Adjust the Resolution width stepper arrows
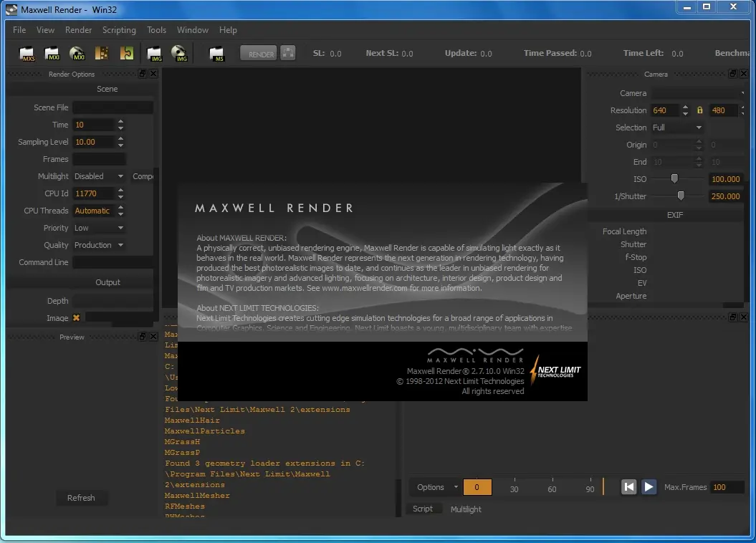 (x=685, y=110)
